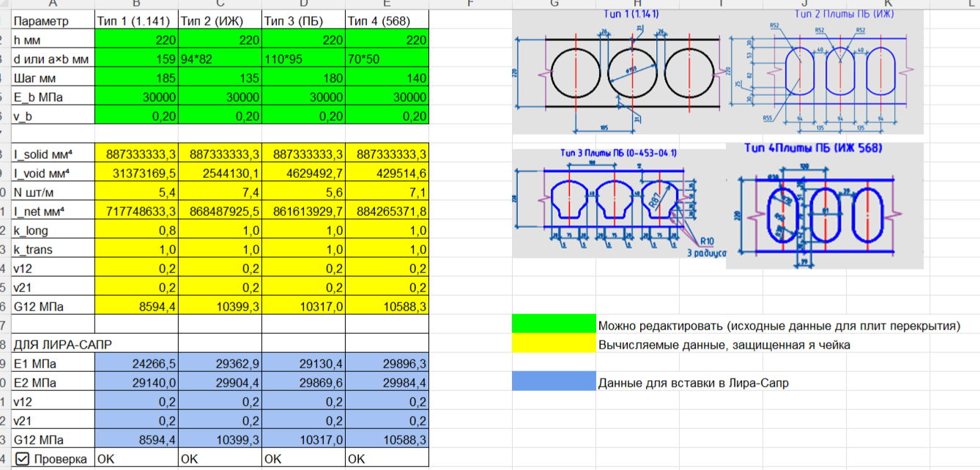The width and height of the screenshot is (980, 470).
Task: Select the Параметр header cell
Action: click(52, 20)
